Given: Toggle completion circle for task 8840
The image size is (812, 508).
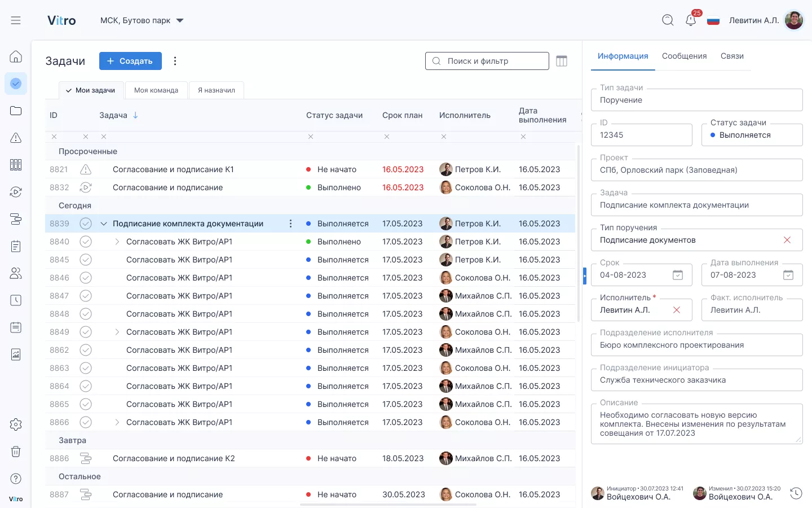Looking at the screenshot, I should [x=86, y=242].
